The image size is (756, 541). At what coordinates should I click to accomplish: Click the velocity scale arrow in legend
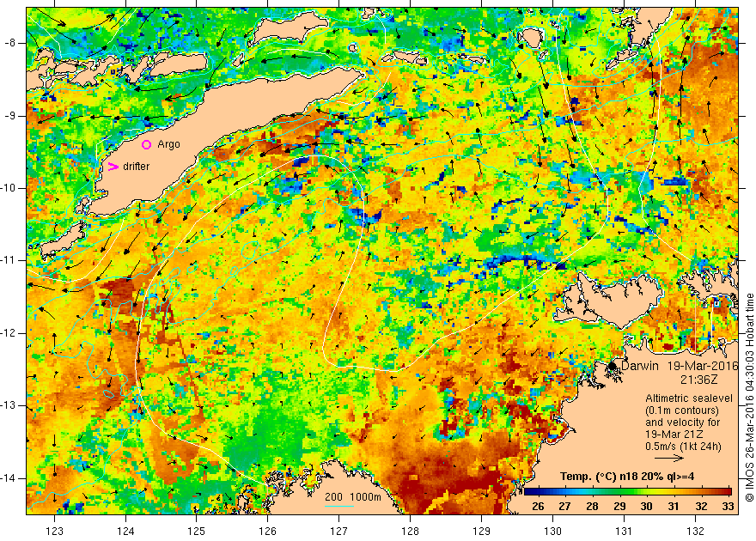click(669, 458)
